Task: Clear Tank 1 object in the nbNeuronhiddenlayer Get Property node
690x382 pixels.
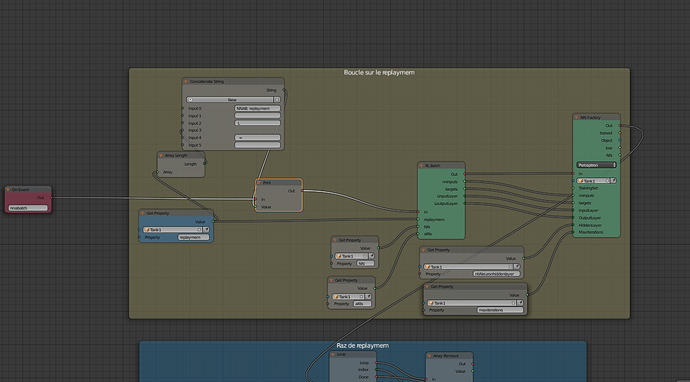Action: click(x=510, y=267)
